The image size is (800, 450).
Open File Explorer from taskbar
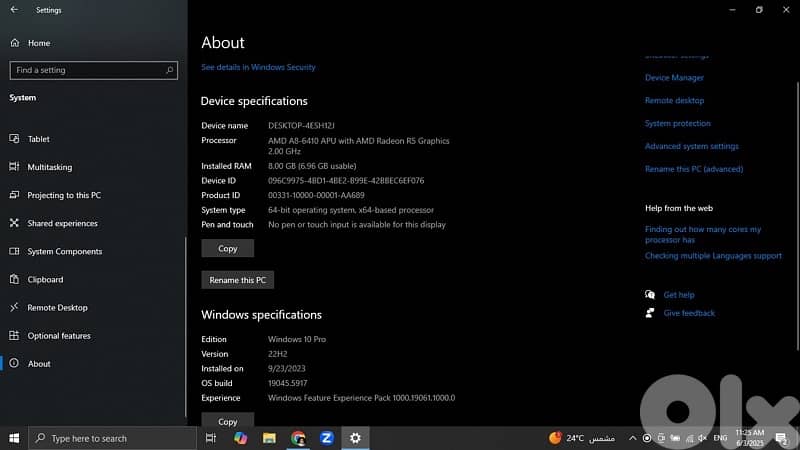pos(269,438)
